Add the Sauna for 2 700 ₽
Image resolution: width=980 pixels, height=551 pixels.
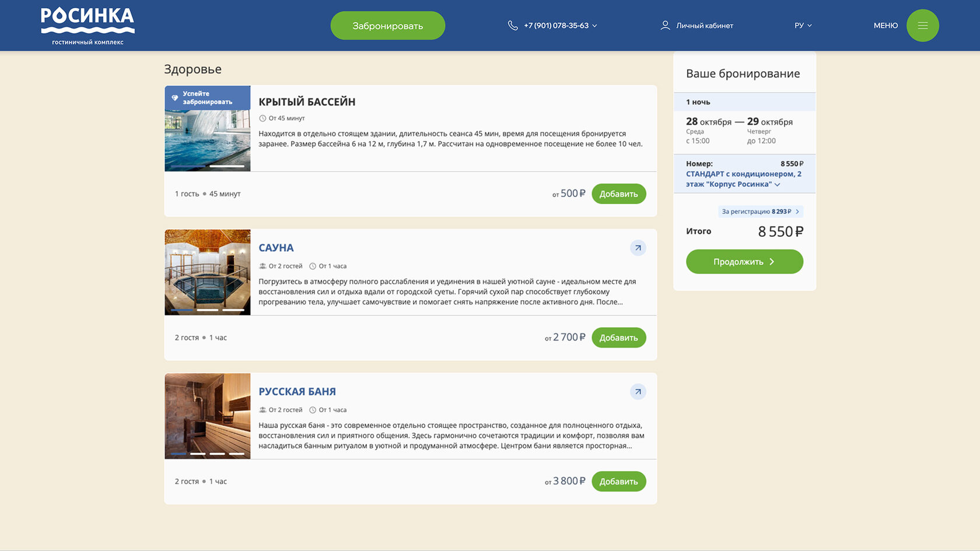[619, 338]
